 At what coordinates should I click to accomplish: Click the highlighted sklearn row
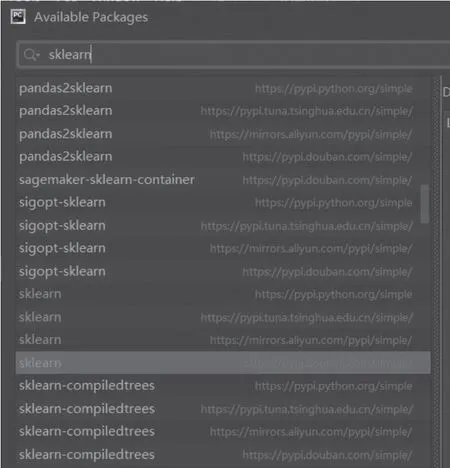[x=223, y=363]
